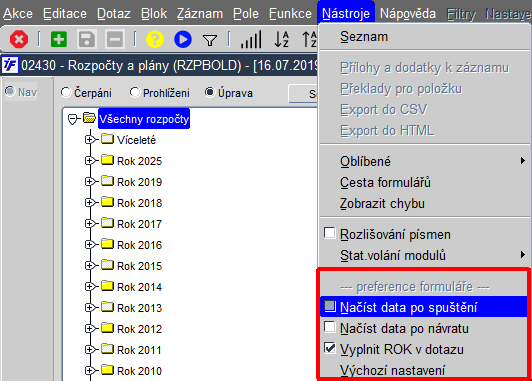Click the signal bars toolbar icon
Screen dimensions: 532x381
point(251,39)
